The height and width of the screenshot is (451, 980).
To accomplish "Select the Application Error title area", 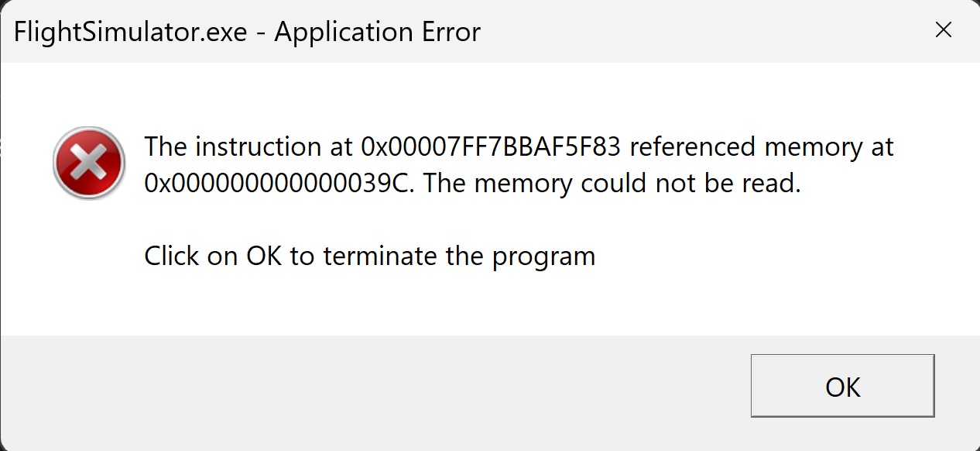I will tap(377, 32).
